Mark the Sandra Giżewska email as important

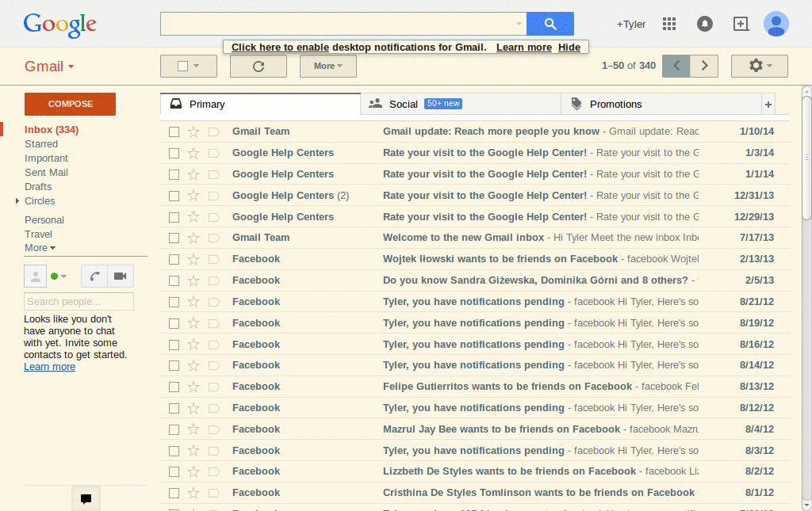(213, 280)
